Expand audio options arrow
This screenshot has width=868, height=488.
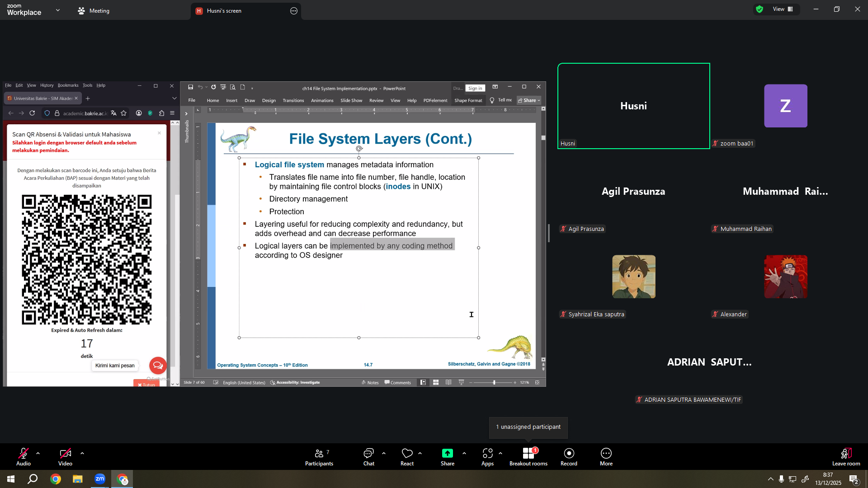coord(38,453)
